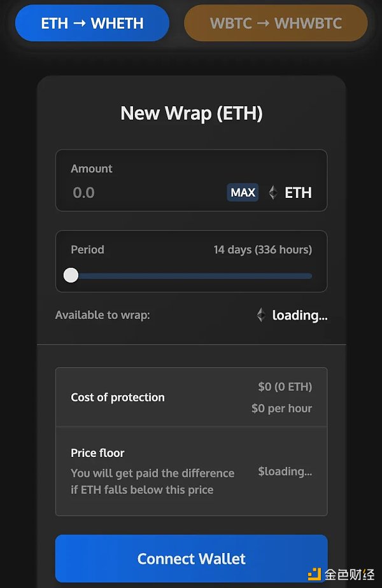The width and height of the screenshot is (382, 588).
Task: Click the Price floor heading
Action: point(97,453)
